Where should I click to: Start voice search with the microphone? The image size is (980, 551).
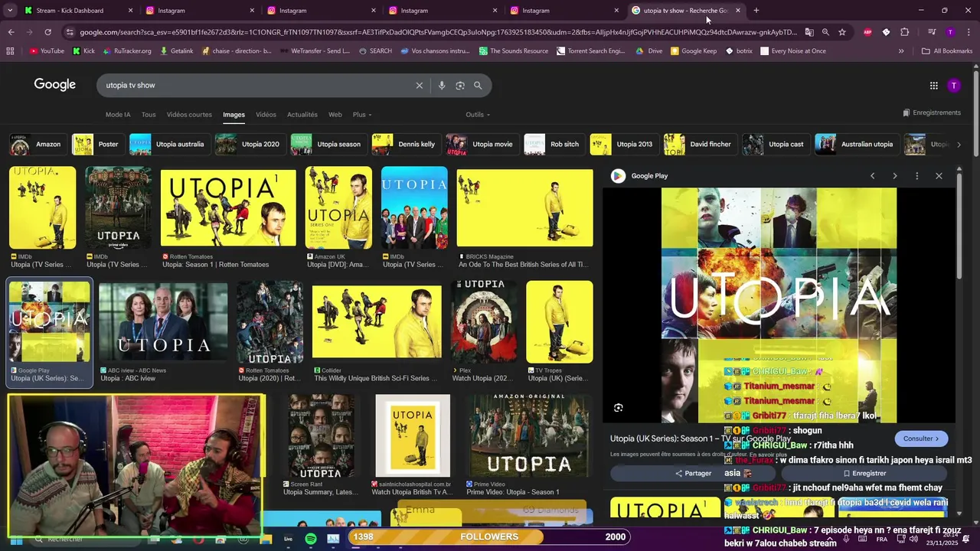442,86
